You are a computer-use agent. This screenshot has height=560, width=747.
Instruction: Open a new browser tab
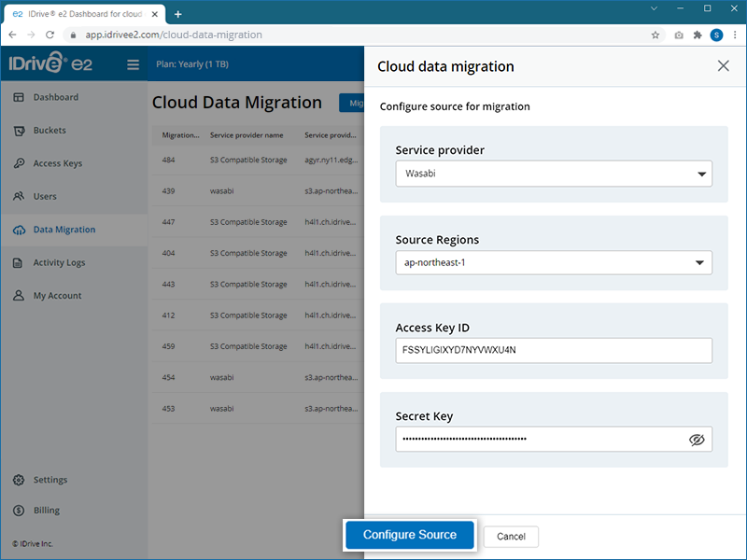178,14
